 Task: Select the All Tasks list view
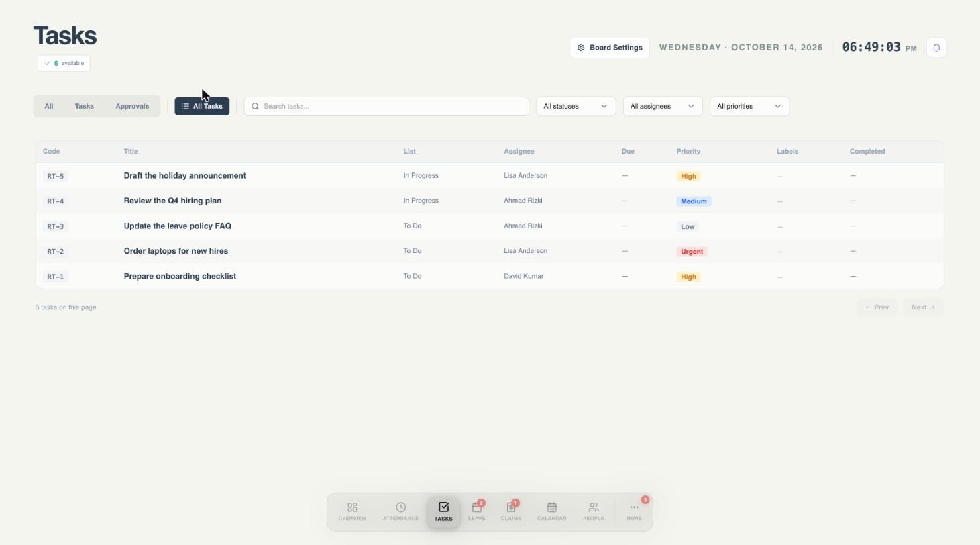pyautogui.click(x=202, y=106)
